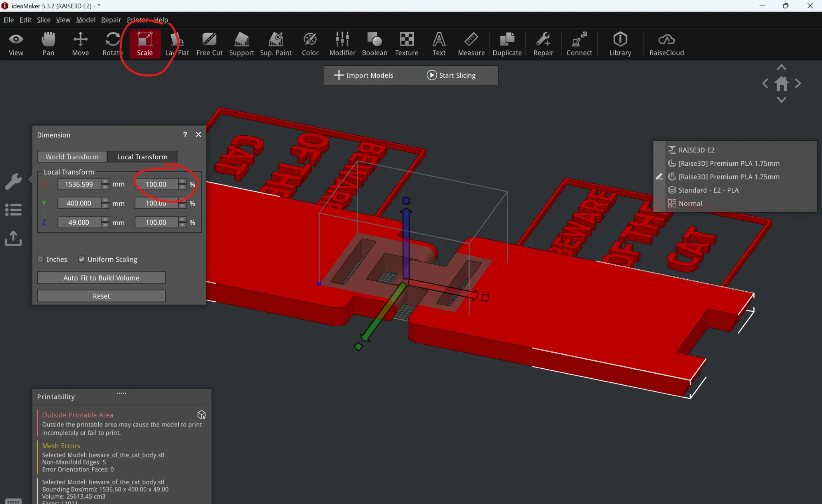The height and width of the screenshot is (504, 822).
Task: Decrease the Y percent stepper
Action: (182, 206)
